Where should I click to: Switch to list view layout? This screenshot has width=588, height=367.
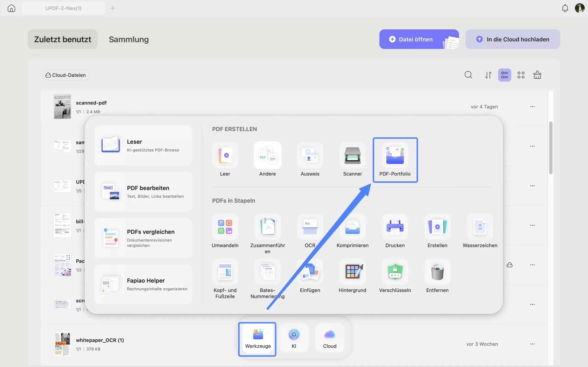coord(504,75)
